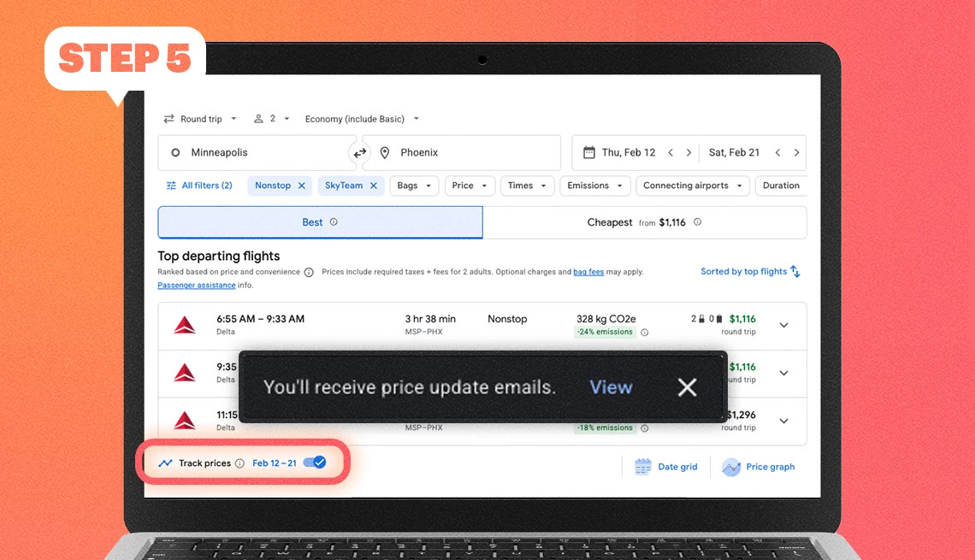Open the calendar icon beside departure date
This screenshot has width=975, height=560.
pyautogui.click(x=589, y=152)
